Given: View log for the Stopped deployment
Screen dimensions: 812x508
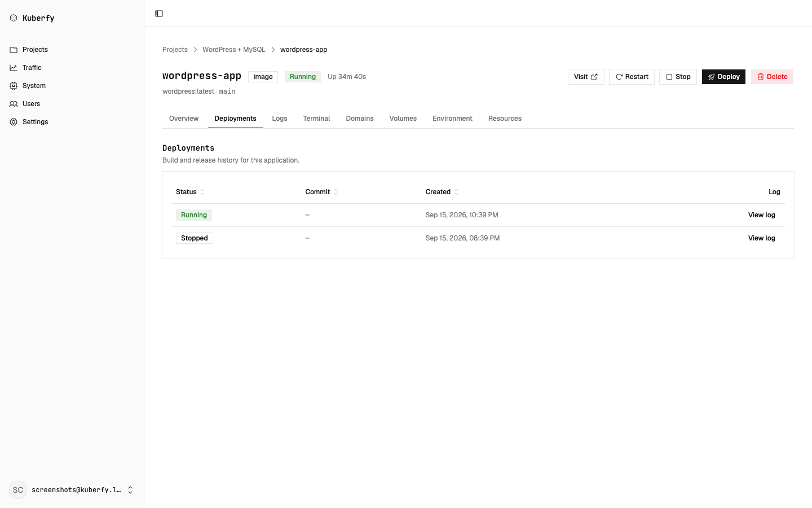Looking at the screenshot, I should tap(762, 238).
